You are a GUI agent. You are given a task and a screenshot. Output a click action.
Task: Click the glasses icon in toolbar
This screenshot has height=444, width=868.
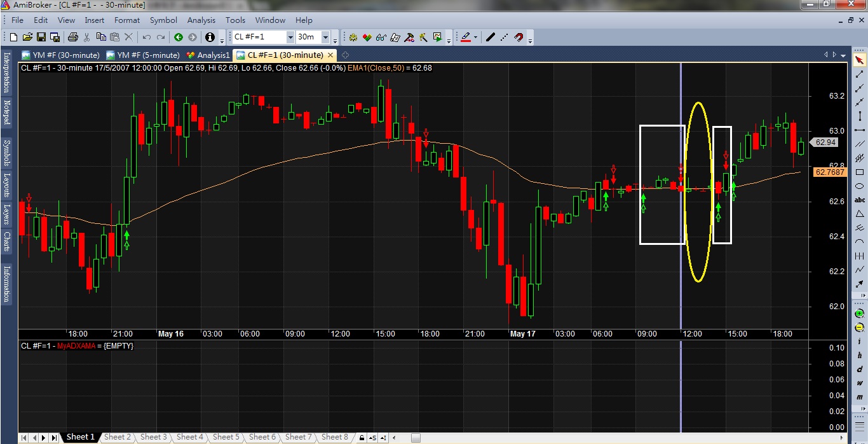(x=381, y=38)
